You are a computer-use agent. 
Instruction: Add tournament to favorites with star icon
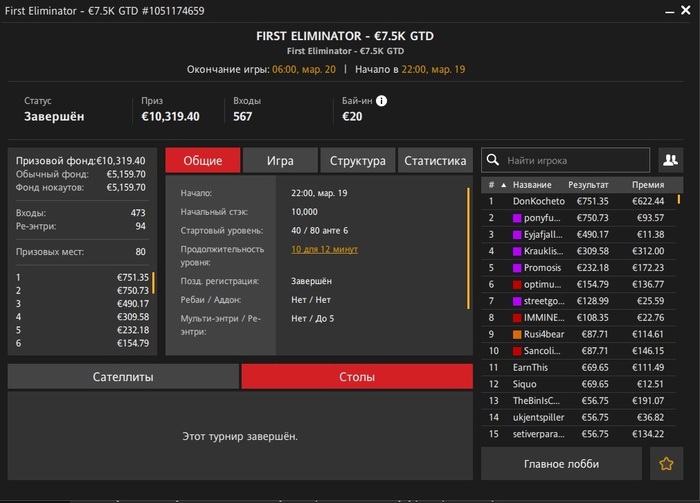(667, 464)
